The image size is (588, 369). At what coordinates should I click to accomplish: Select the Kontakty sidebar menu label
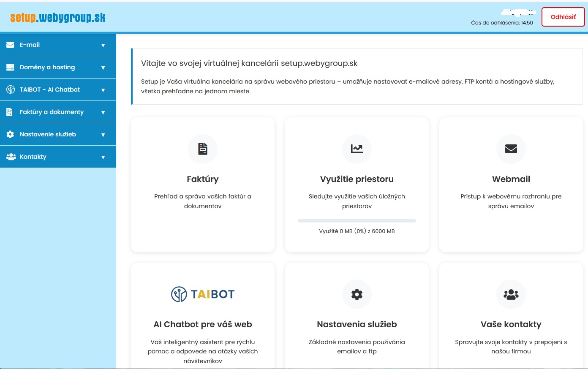pos(33,157)
